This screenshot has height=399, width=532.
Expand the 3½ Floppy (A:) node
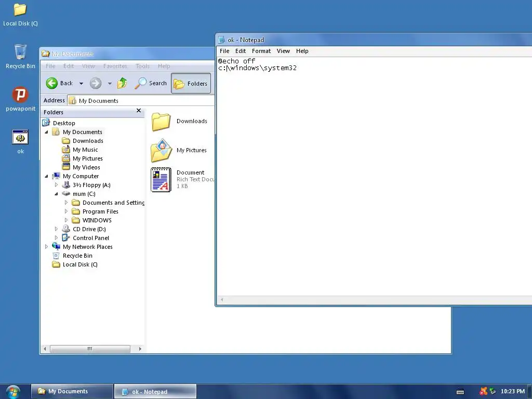pyautogui.click(x=56, y=185)
